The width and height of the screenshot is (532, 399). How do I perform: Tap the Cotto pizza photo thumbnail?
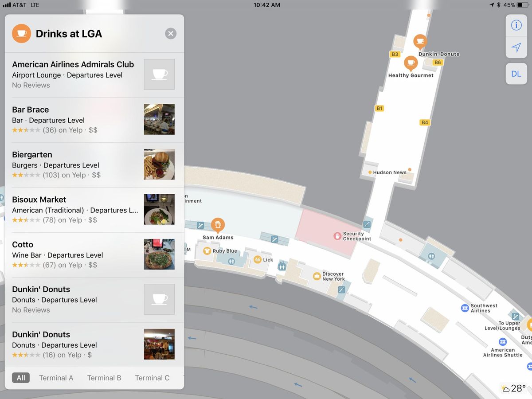point(159,254)
